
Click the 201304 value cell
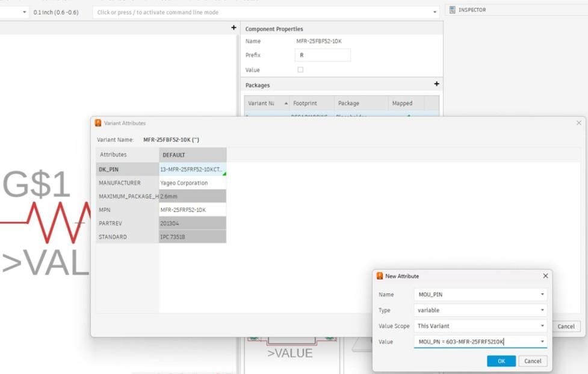point(193,223)
